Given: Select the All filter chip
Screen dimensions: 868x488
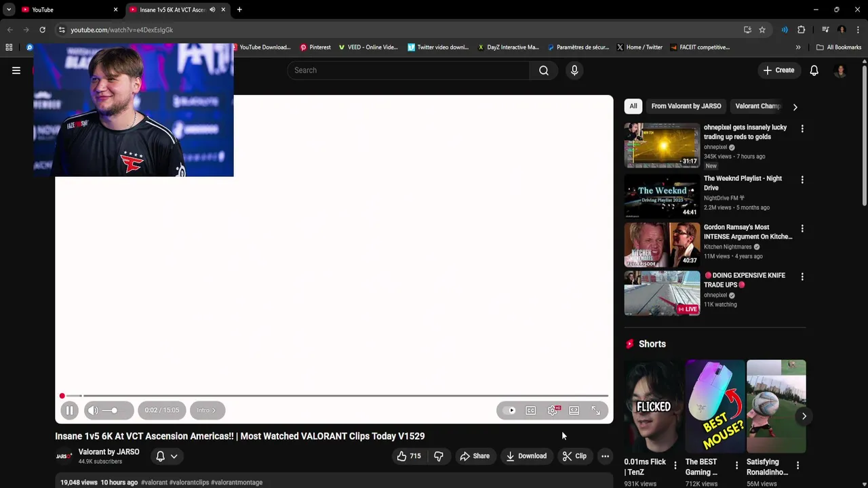Looking at the screenshot, I should pos(633,106).
